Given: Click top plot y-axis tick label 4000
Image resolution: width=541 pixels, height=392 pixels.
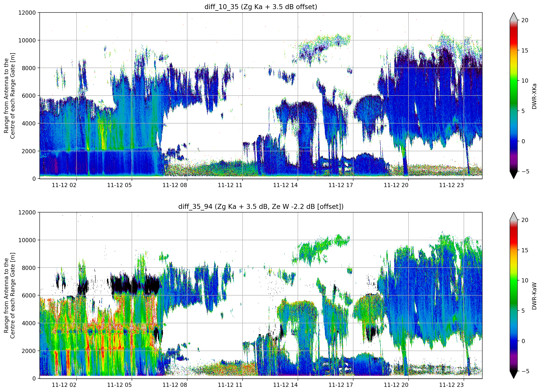Looking at the screenshot, I should [x=29, y=123].
